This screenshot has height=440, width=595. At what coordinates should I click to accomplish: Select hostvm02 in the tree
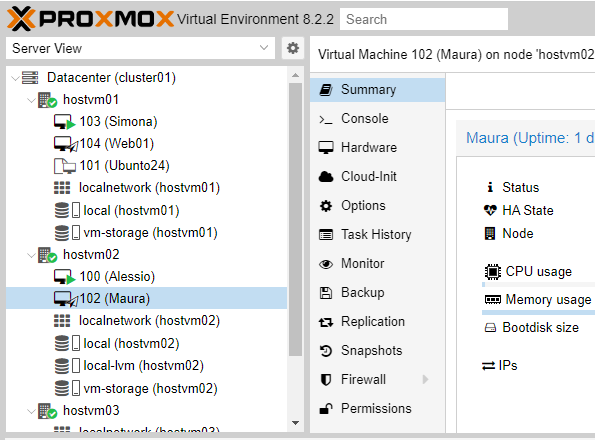91,255
